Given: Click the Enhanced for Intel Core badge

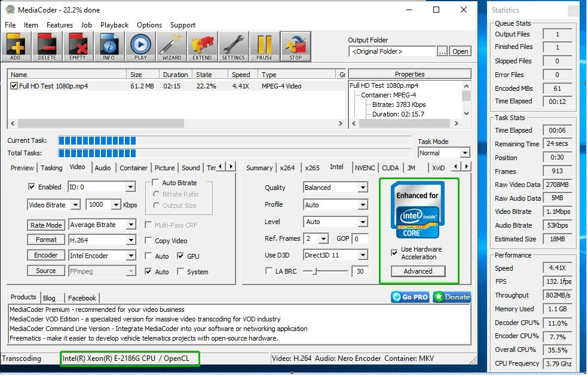Looking at the screenshot, I should (x=417, y=210).
